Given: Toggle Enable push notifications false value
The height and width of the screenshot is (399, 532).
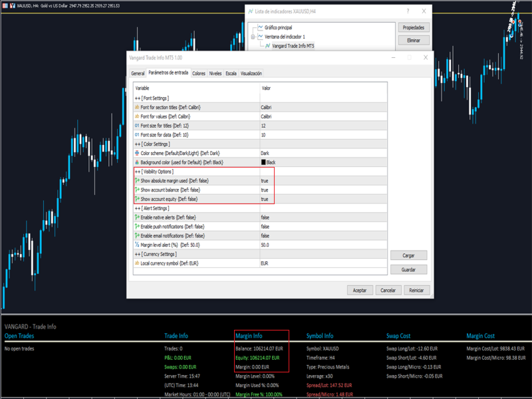Looking at the screenshot, I should coord(323,227).
